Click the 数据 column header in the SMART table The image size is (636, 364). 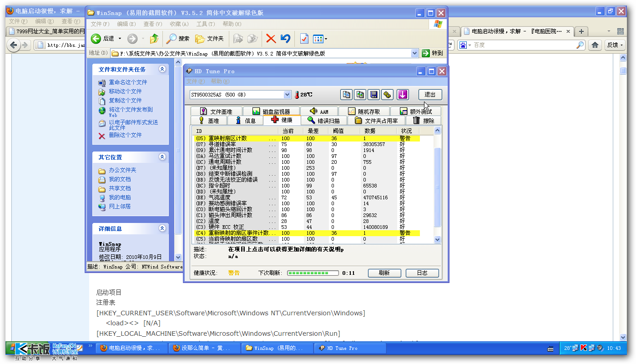point(379,131)
